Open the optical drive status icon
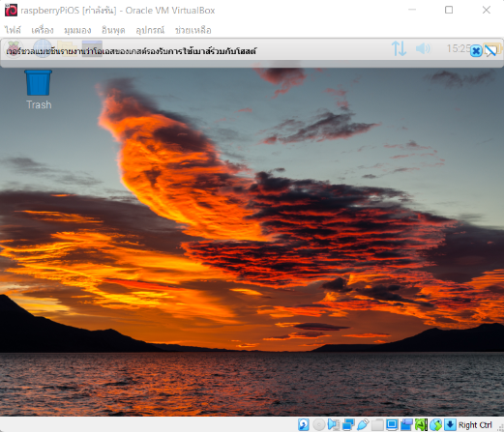The height and width of the screenshot is (433, 504). [x=318, y=424]
